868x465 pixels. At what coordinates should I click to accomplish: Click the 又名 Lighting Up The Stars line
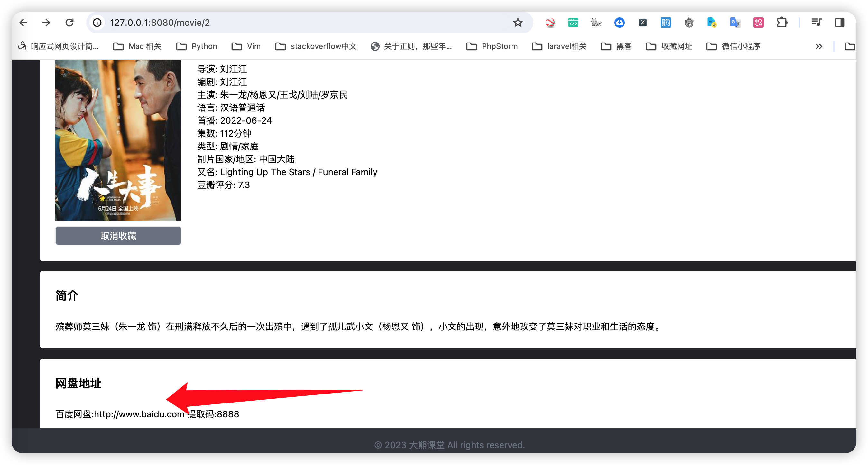pyautogui.click(x=287, y=172)
